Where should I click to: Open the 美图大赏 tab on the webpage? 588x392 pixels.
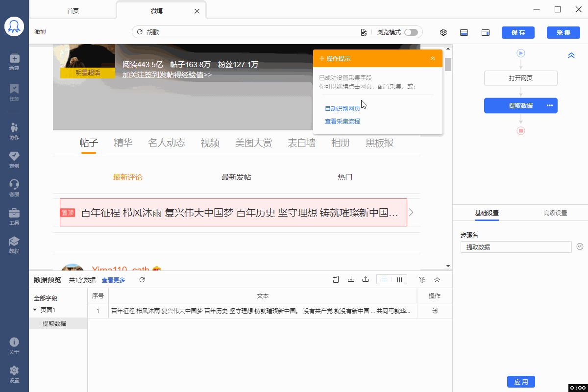click(253, 143)
